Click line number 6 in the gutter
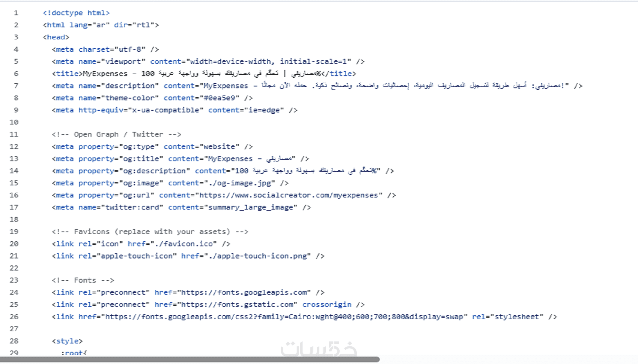The width and height of the screenshot is (638, 364). point(16,74)
